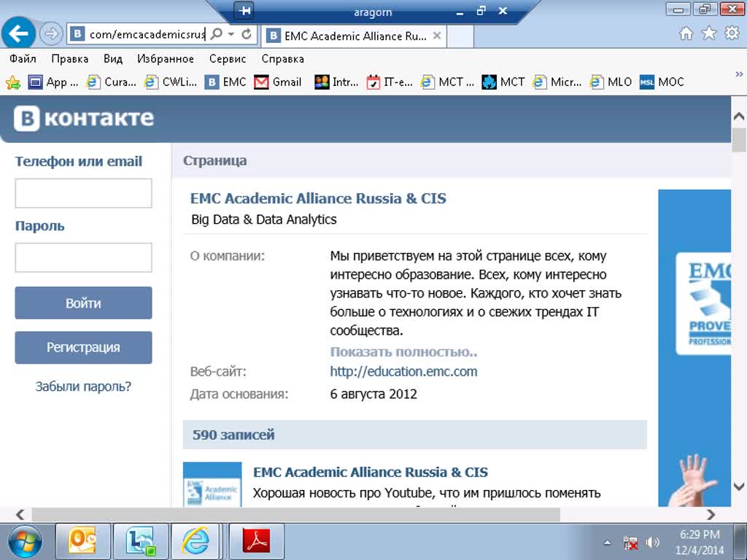Open the post author EMC Academic Alliance link
This screenshot has width=747, height=560.
371,472
